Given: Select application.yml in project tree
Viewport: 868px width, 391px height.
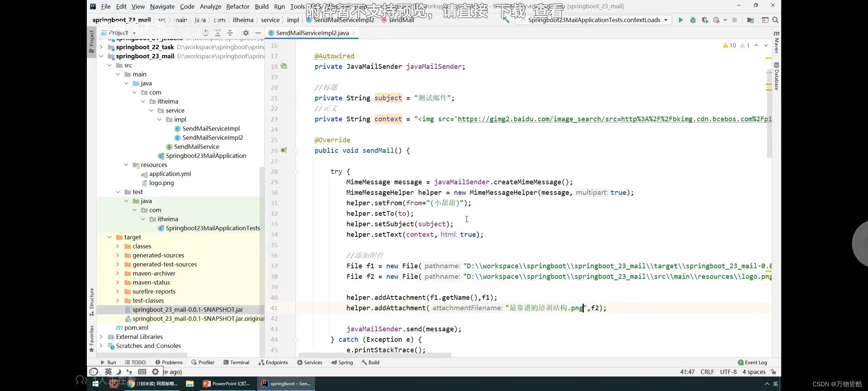Looking at the screenshot, I should click(x=170, y=174).
